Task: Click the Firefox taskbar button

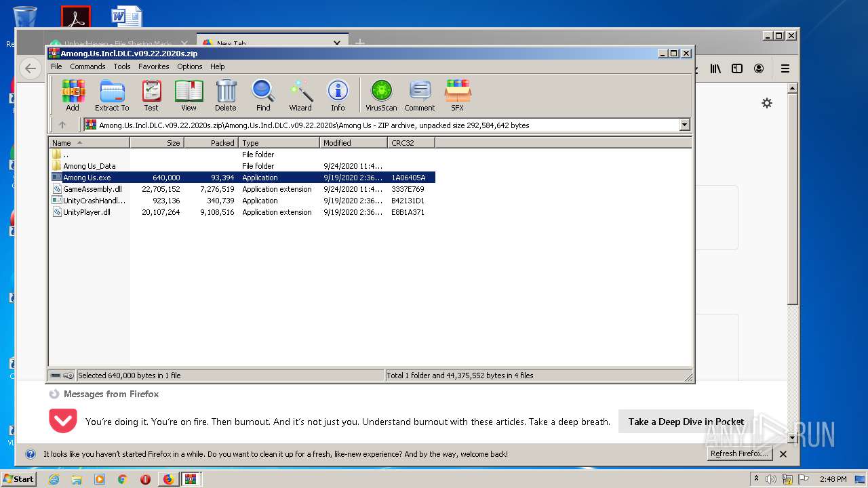Action: (x=168, y=479)
